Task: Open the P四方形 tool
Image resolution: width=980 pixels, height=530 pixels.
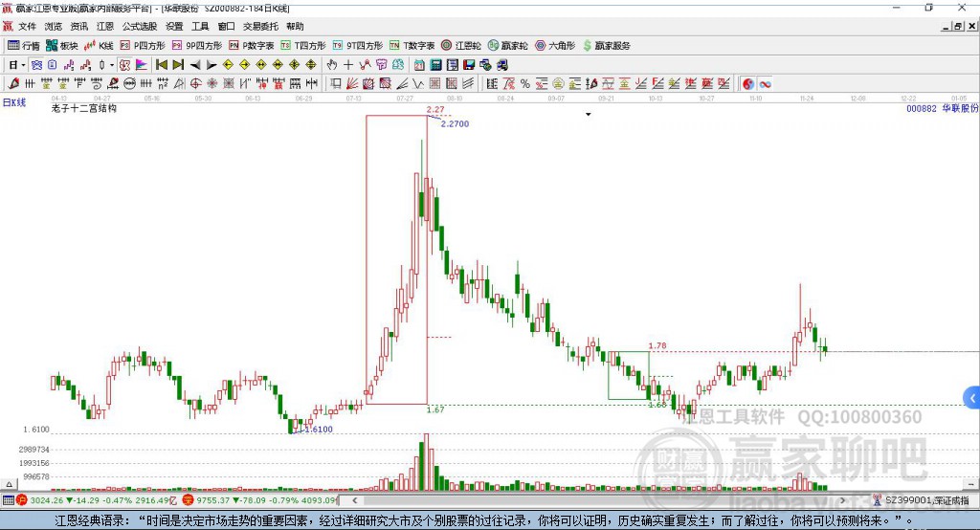Action: (143, 46)
